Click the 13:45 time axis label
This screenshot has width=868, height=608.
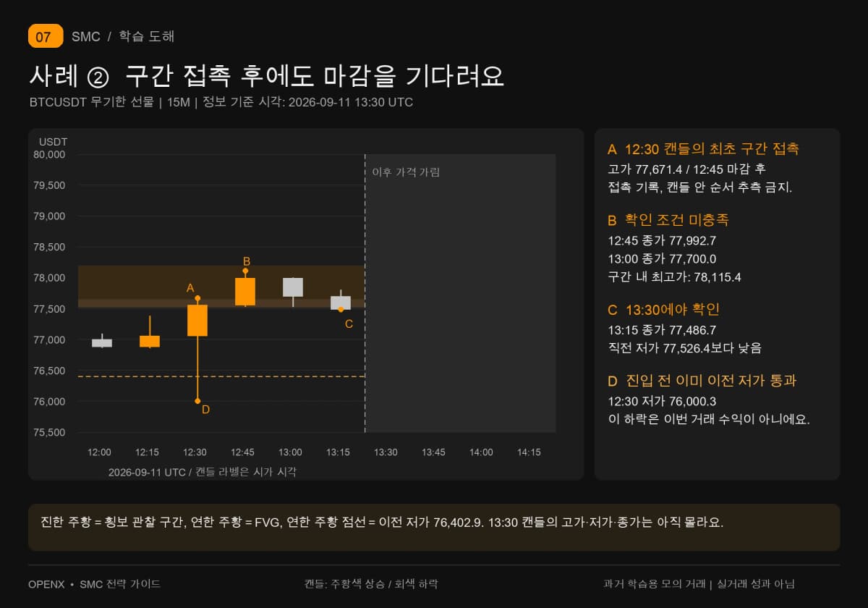[x=433, y=452]
